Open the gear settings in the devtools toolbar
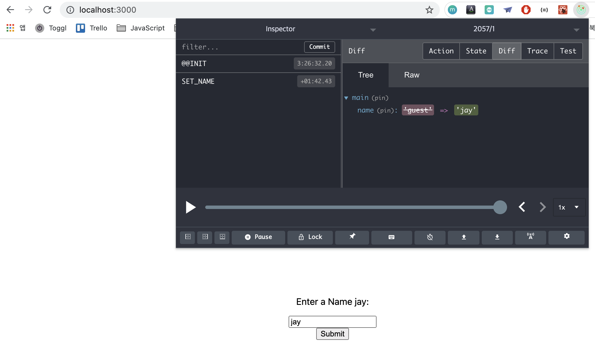This screenshot has height=364, width=595. click(x=567, y=237)
